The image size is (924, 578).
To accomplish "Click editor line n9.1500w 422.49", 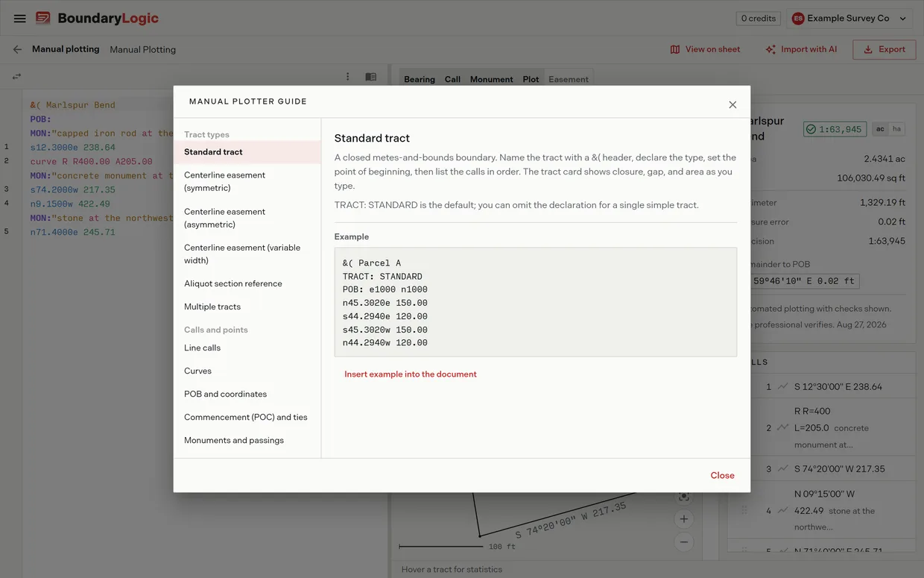I will click(70, 204).
